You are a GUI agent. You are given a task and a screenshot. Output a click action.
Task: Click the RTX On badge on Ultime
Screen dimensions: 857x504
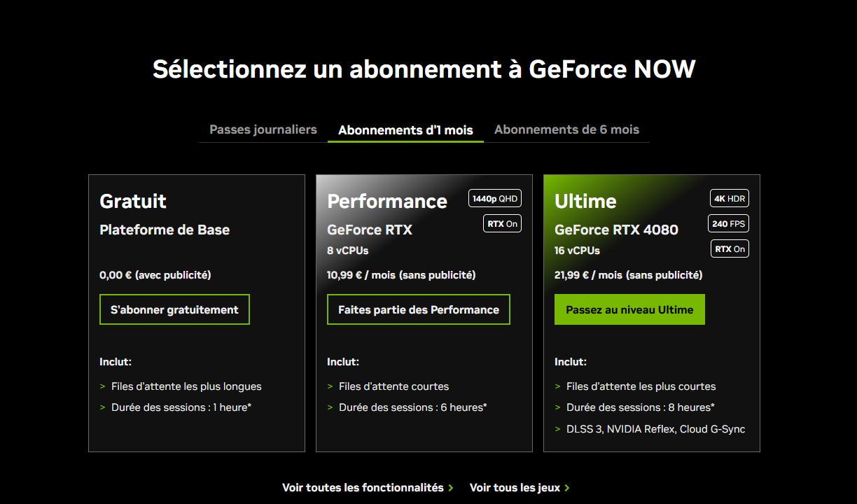coord(729,249)
